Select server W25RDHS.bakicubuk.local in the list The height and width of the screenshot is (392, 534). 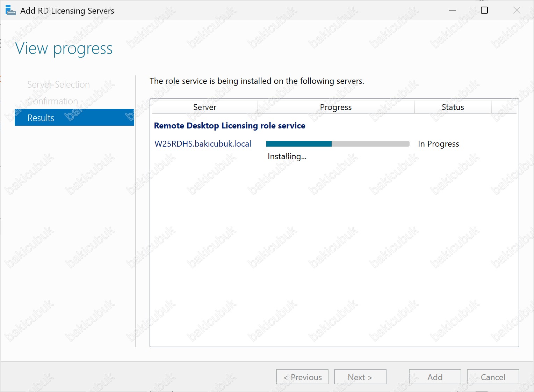(203, 144)
